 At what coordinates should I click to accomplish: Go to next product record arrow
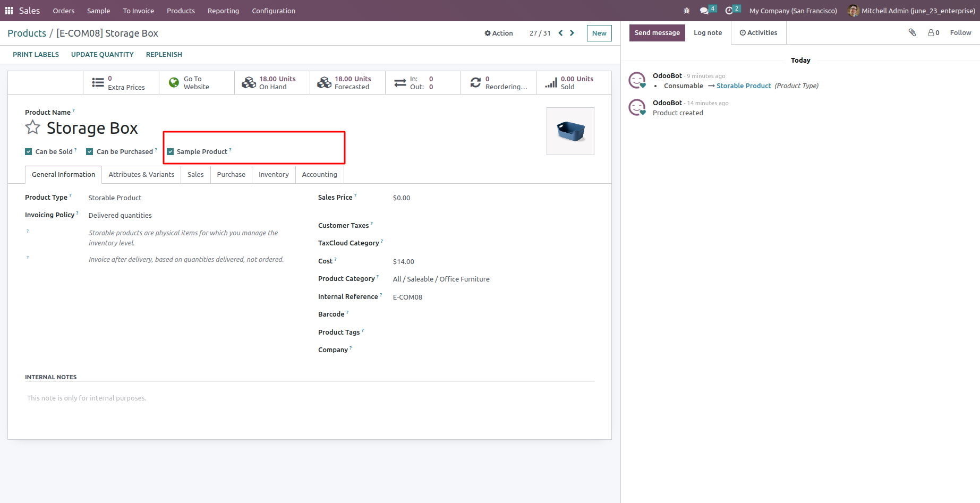572,33
